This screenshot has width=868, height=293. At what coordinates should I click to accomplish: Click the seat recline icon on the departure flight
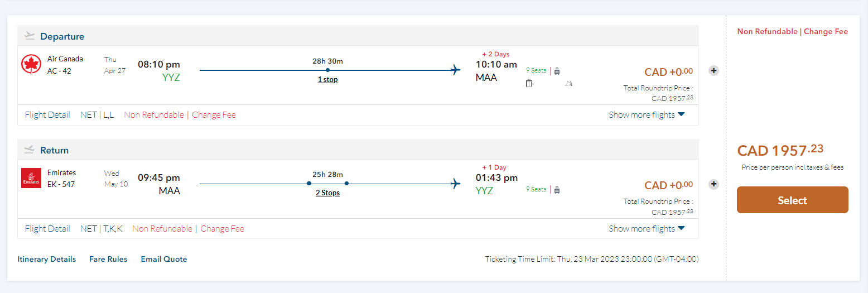[568, 84]
